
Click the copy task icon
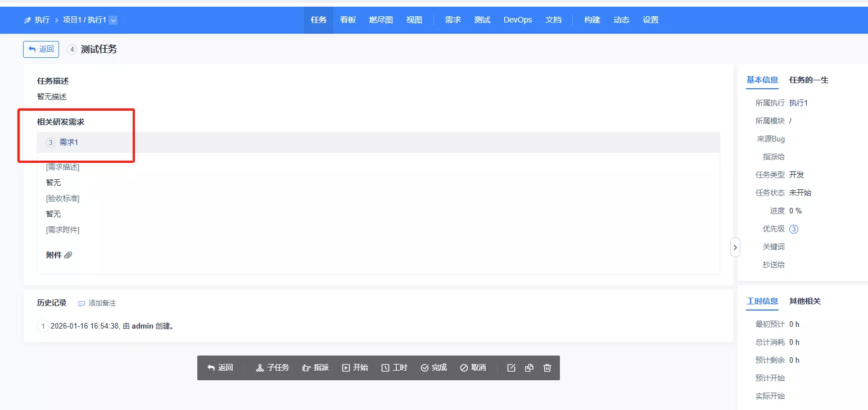click(529, 368)
